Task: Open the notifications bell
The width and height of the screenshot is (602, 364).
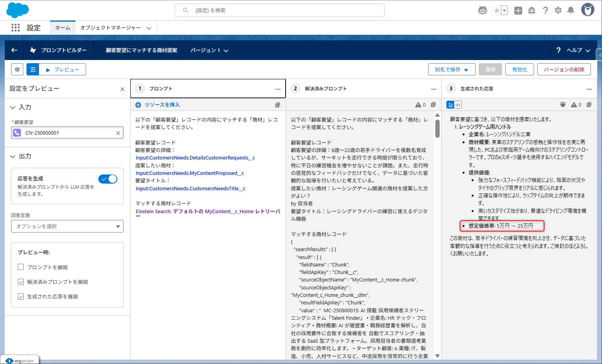Action: [571, 10]
